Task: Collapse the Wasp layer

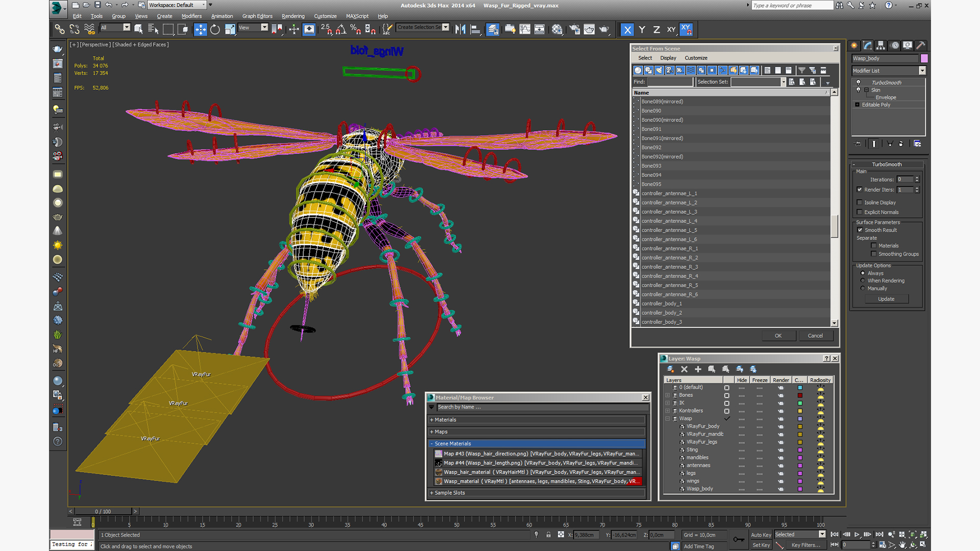Action: (x=668, y=419)
